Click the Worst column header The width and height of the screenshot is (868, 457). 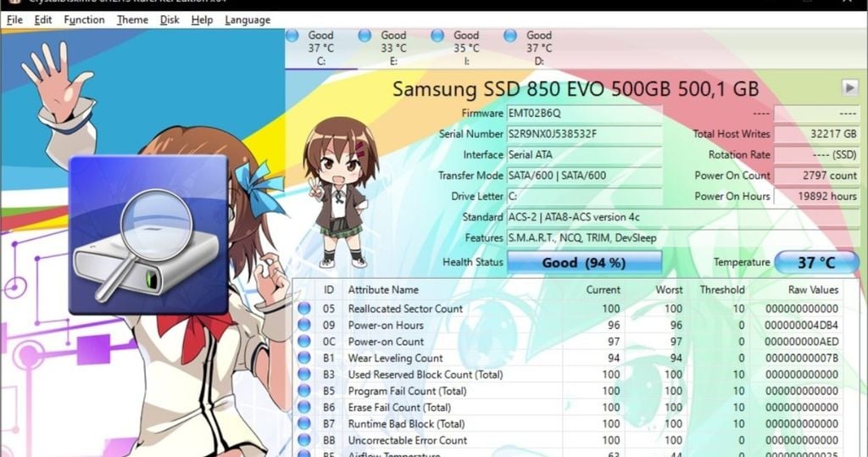(x=669, y=290)
